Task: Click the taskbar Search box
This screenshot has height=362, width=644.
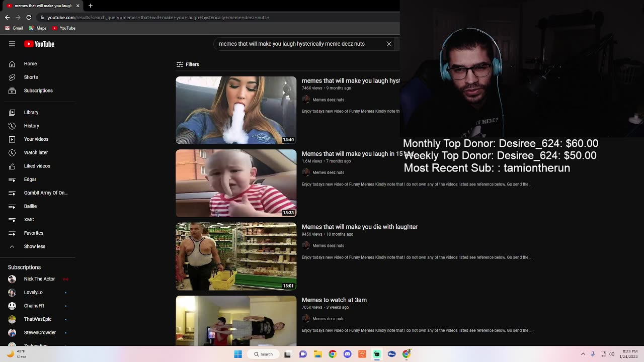Action: click(263, 354)
